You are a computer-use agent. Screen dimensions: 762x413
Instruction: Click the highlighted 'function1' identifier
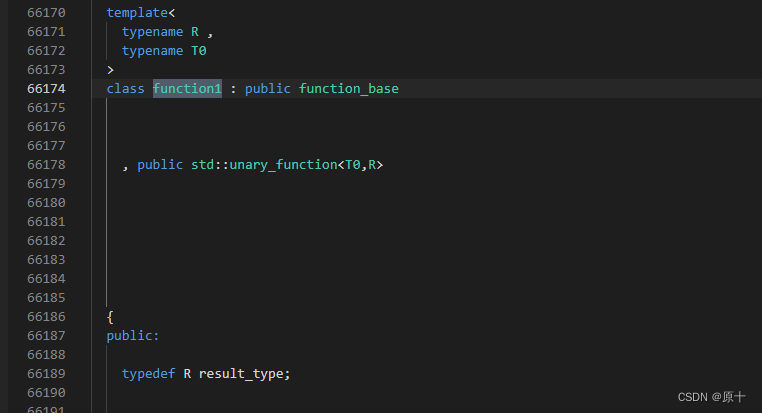pos(187,88)
